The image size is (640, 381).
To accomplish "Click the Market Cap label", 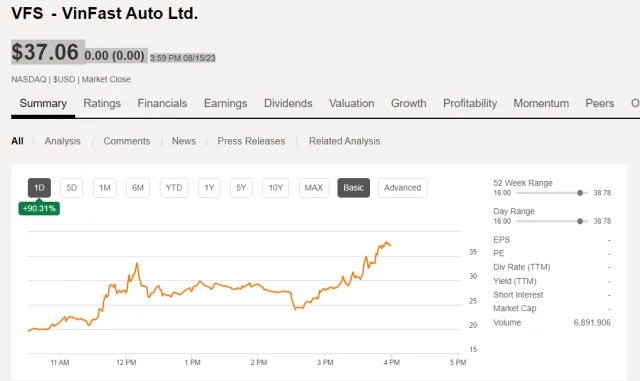I will (515, 308).
